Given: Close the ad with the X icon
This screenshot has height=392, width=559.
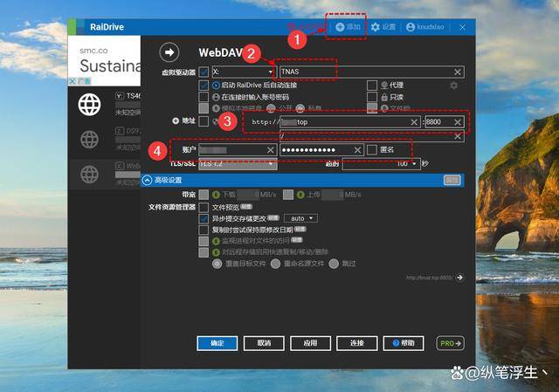Looking at the screenshot, I should 72,81.
